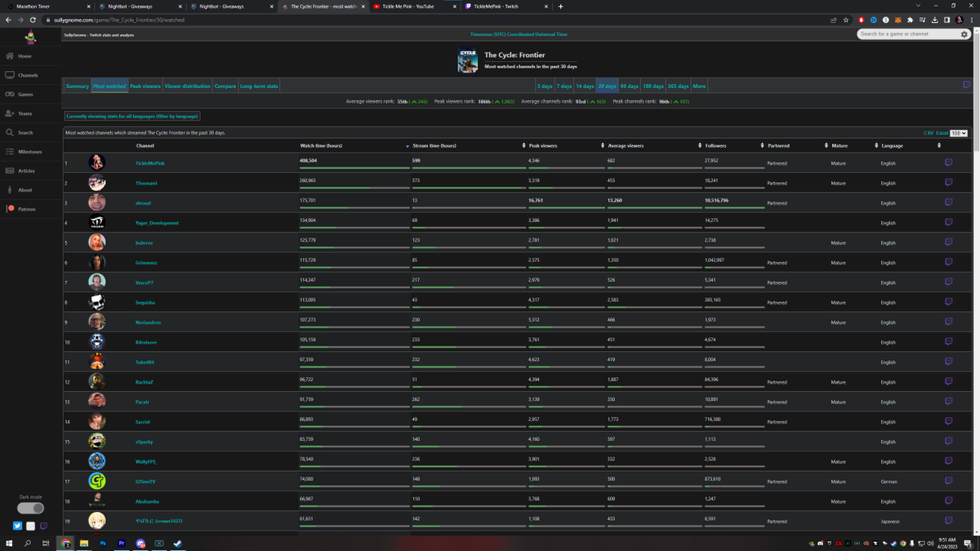The width and height of the screenshot is (980, 551).
Task: Open Teams via the people icon
Action: pyautogui.click(x=10, y=113)
